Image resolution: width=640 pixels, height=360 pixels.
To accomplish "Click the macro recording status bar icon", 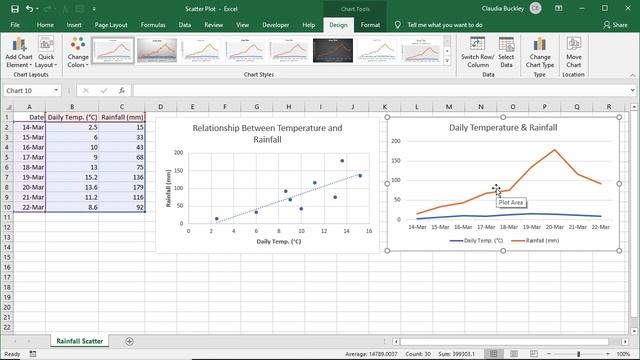I will (33, 354).
